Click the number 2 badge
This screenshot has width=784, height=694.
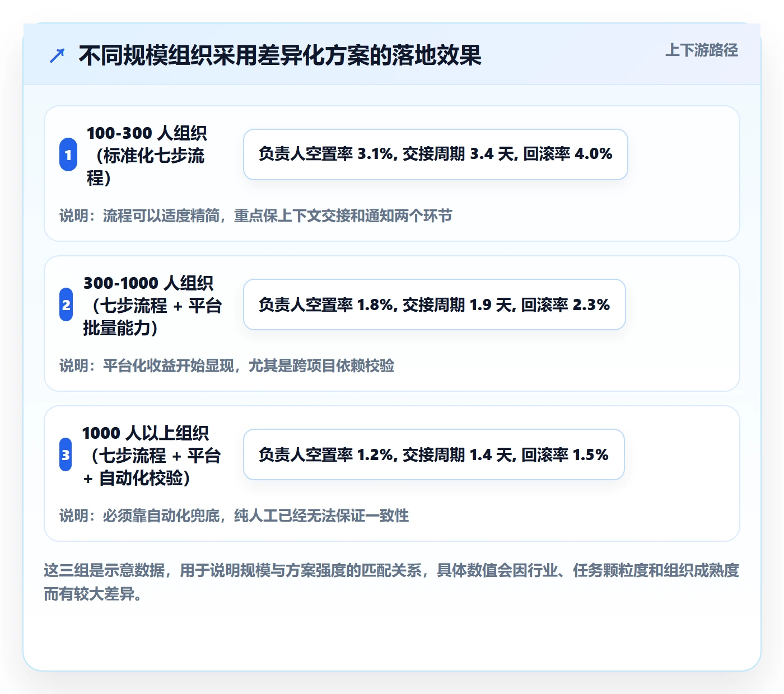[66, 304]
